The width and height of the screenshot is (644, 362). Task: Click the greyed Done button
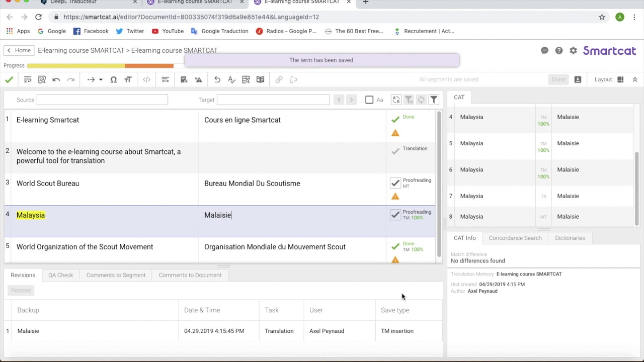pyautogui.click(x=558, y=79)
